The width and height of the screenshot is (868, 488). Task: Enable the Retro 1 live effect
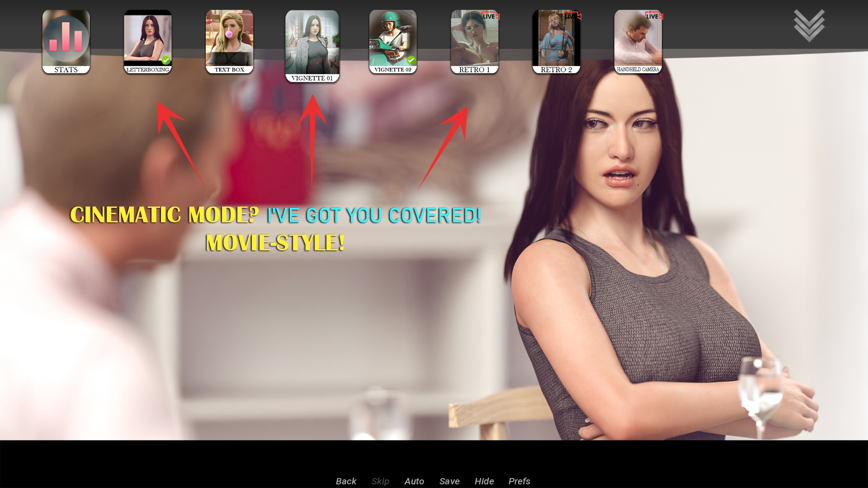[475, 42]
